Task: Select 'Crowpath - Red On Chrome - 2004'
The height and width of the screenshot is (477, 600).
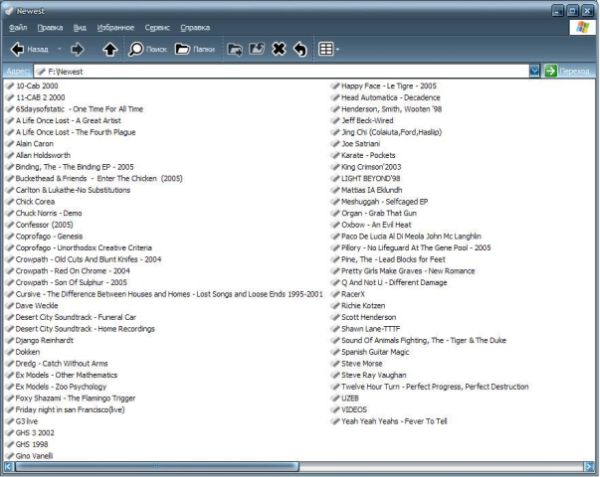Action: [x=73, y=271]
